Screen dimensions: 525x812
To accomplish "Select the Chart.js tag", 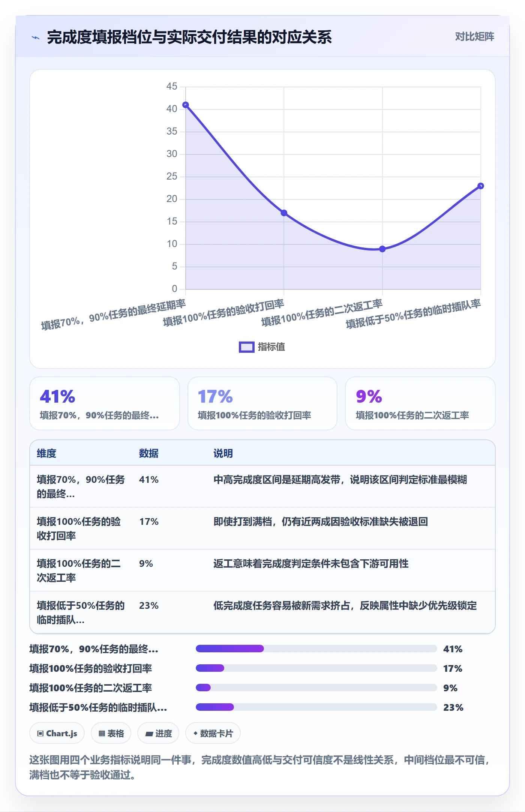I will click(57, 733).
